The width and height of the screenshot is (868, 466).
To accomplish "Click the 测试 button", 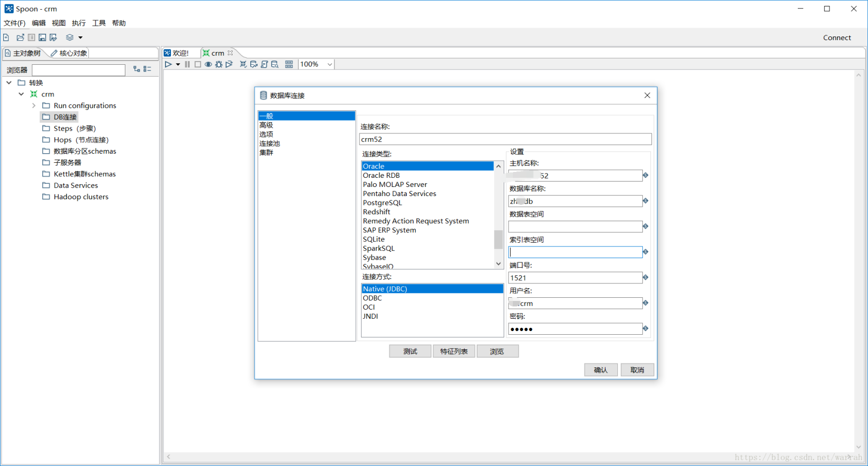I will [x=410, y=351].
